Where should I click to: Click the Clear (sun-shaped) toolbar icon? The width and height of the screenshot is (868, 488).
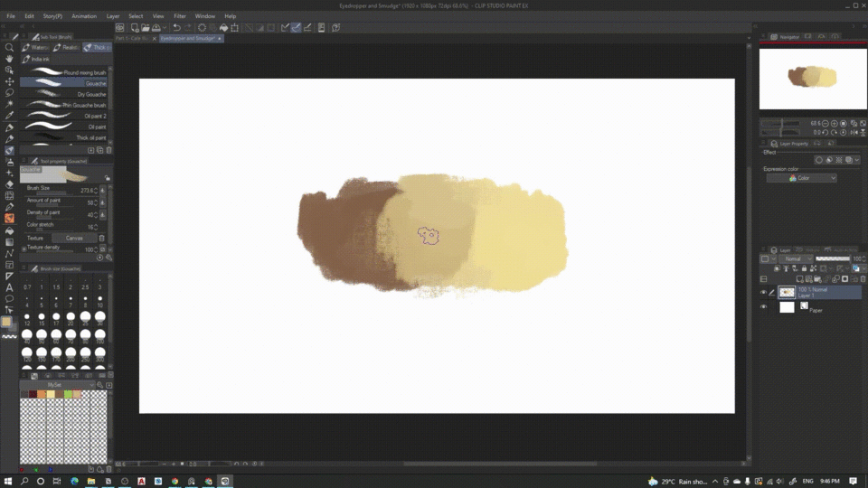[x=202, y=28]
